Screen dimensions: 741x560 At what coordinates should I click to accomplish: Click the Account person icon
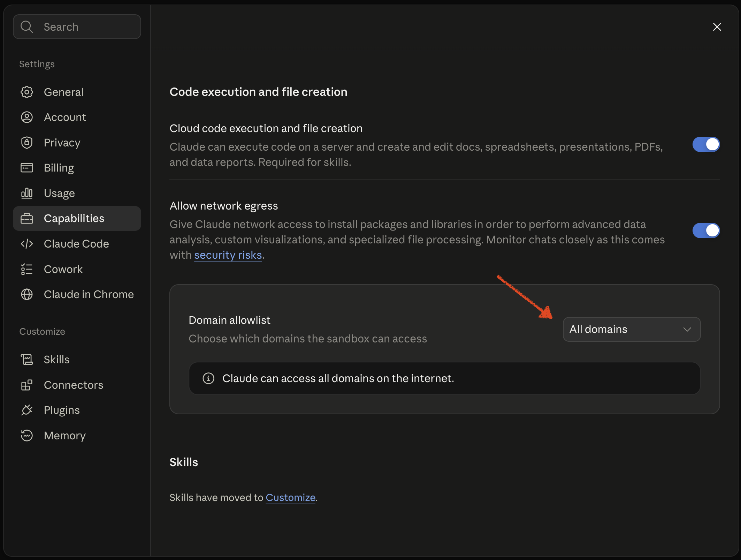pos(27,117)
